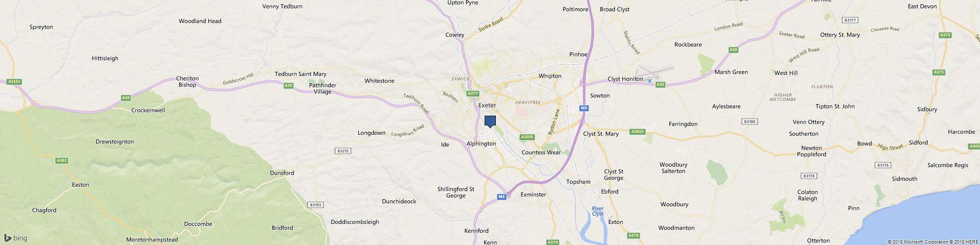The height and width of the screenshot is (245, 980).
Task: Click the A30 road shield near Crockernwell
Action: [126, 98]
